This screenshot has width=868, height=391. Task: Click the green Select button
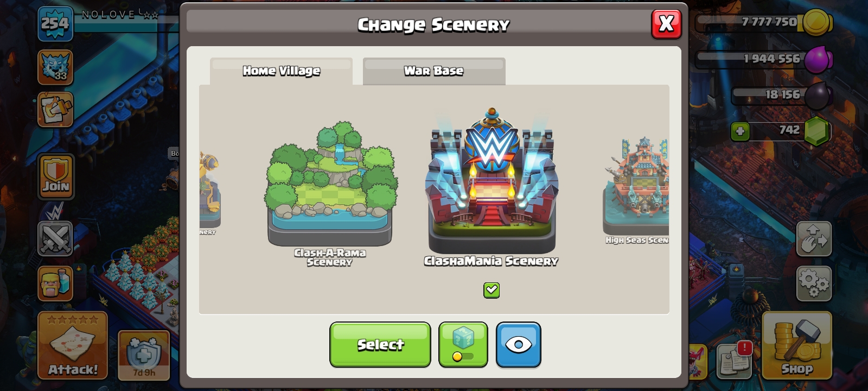coord(380,344)
